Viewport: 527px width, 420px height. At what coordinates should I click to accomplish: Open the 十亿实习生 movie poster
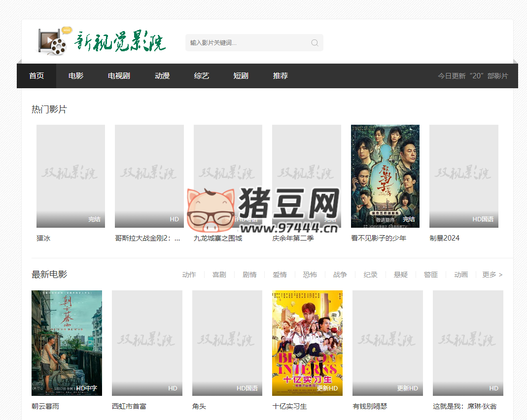tap(307, 343)
